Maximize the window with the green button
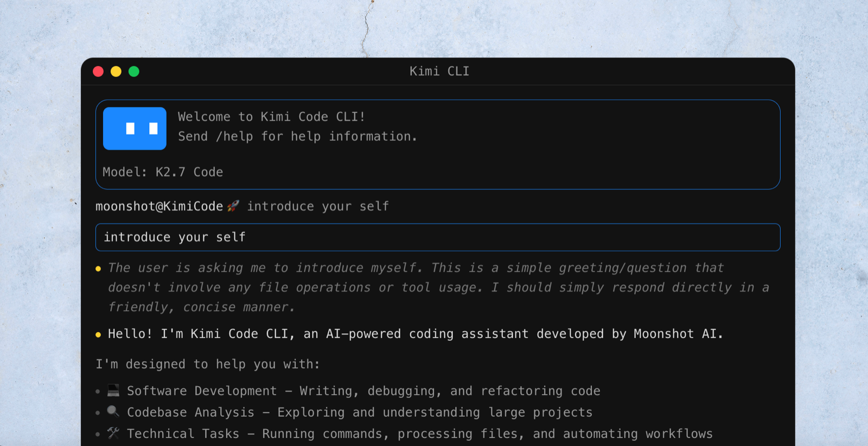 coord(134,72)
